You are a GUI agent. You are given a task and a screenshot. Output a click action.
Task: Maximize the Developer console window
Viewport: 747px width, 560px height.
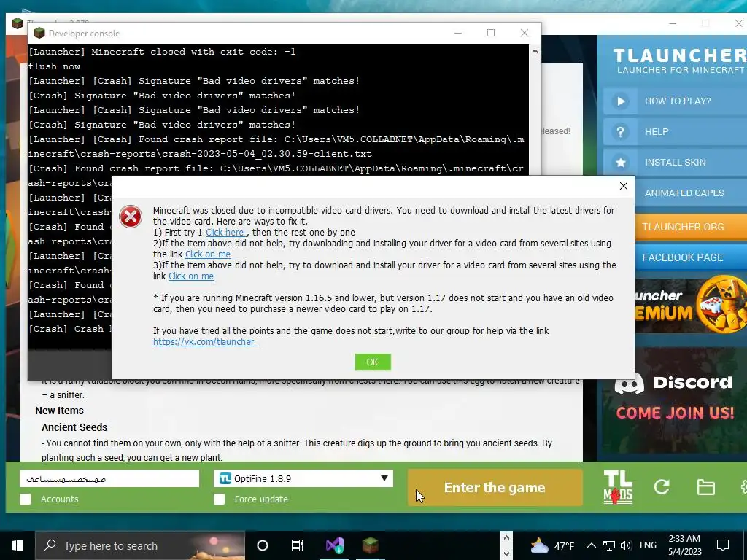click(x=491, y=33)
